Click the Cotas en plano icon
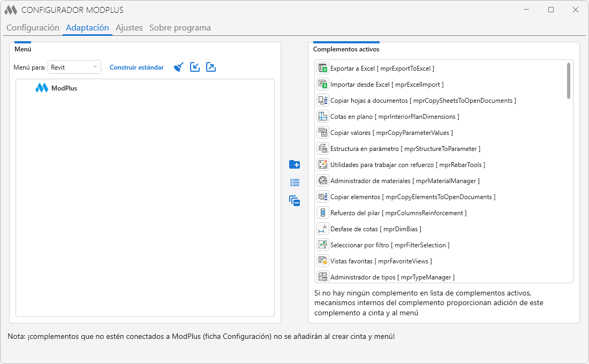589x364 pixels. (x=323, y=117)
